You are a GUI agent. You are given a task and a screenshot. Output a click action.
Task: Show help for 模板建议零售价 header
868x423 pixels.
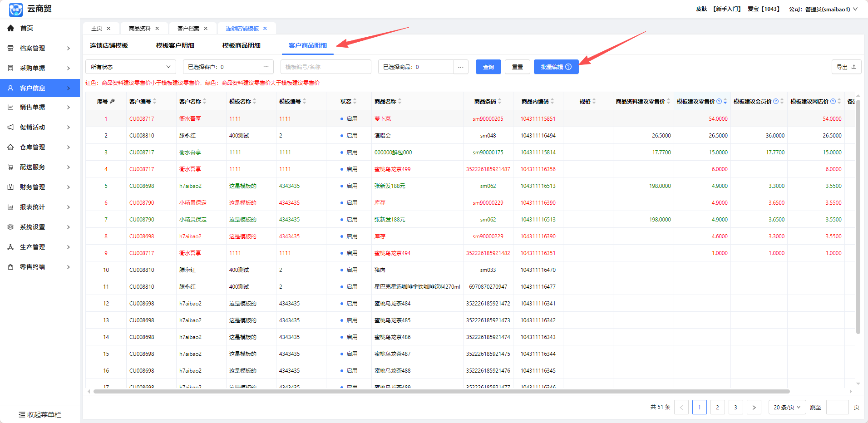pos(719,101)
